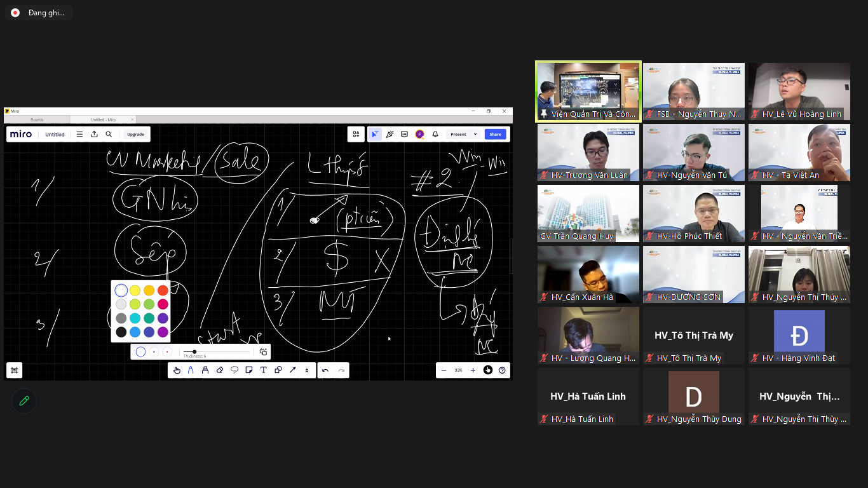Select HV_Hà Tuấn Linh participant tile
Image resolution: width=868 pixels, height=488 pixels.
pyautogui.click(x=588, y=396)
